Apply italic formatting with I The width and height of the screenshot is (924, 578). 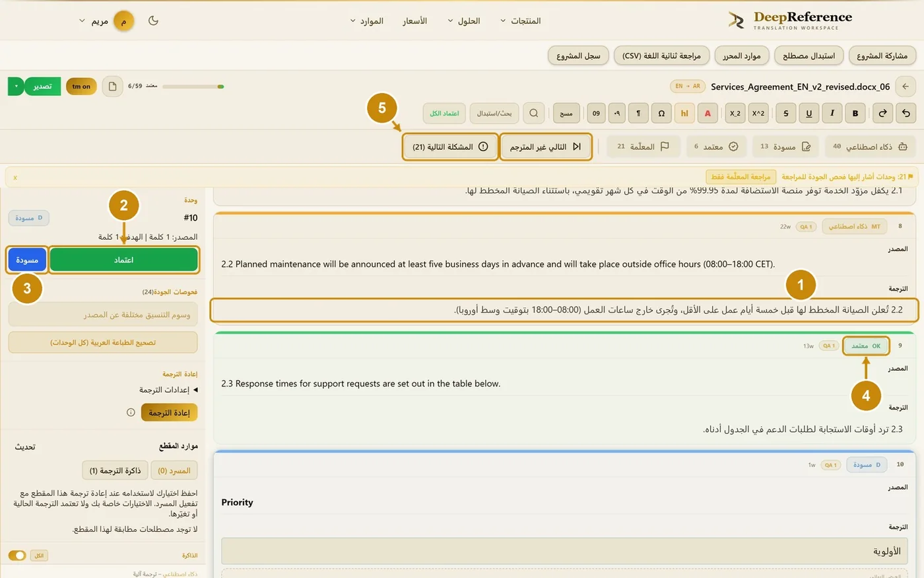coord(832,113)
